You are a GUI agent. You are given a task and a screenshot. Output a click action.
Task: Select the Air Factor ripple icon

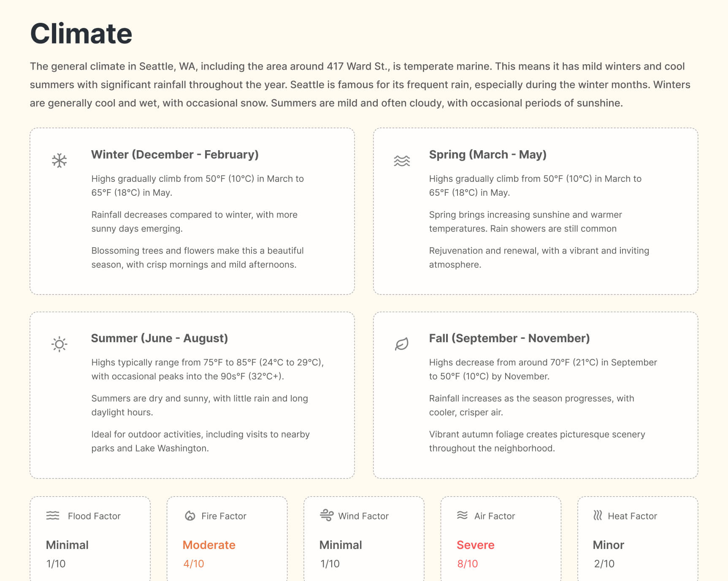pos(462,516)
